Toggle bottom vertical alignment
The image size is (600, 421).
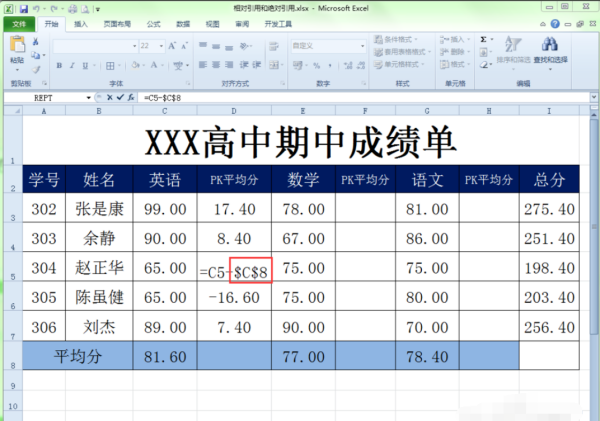pos(229,46)
